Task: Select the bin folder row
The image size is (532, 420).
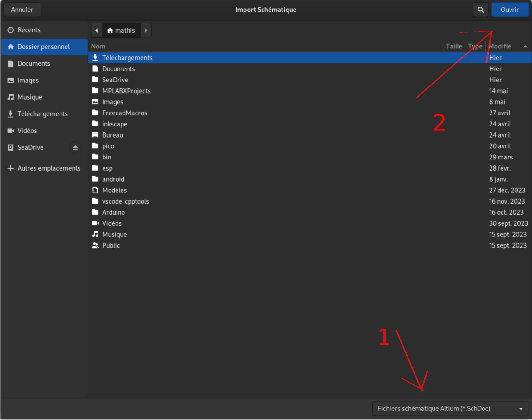Action: click(310, 157)
